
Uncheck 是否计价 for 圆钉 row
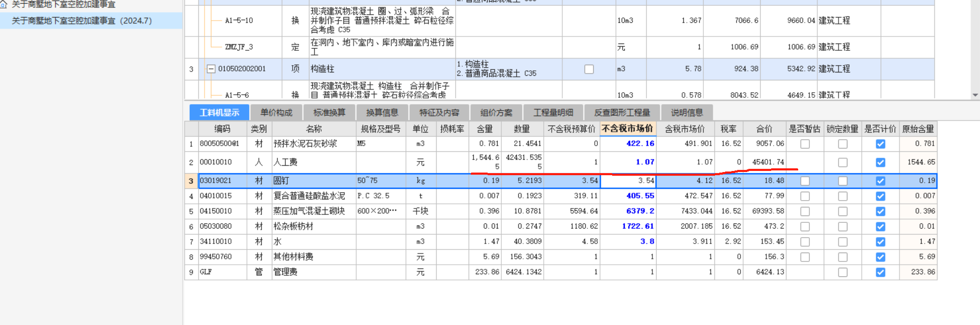pyautogui.click(x=880, y=181)
